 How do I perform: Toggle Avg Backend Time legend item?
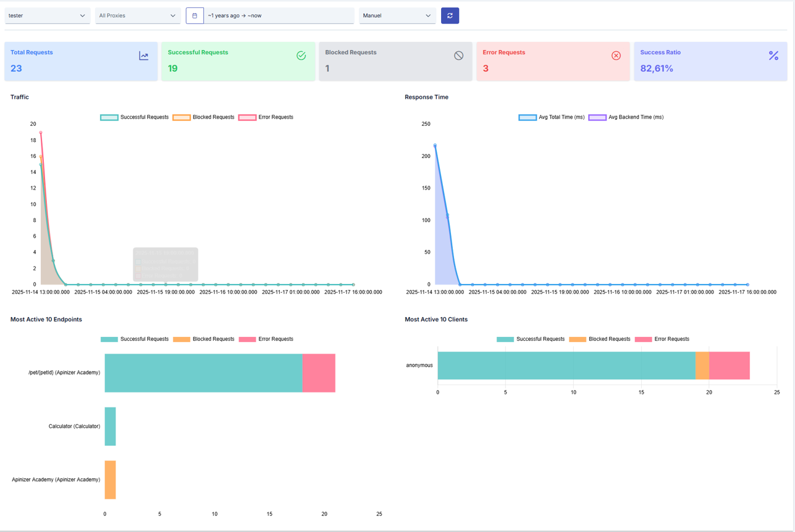tap(626, 117)
